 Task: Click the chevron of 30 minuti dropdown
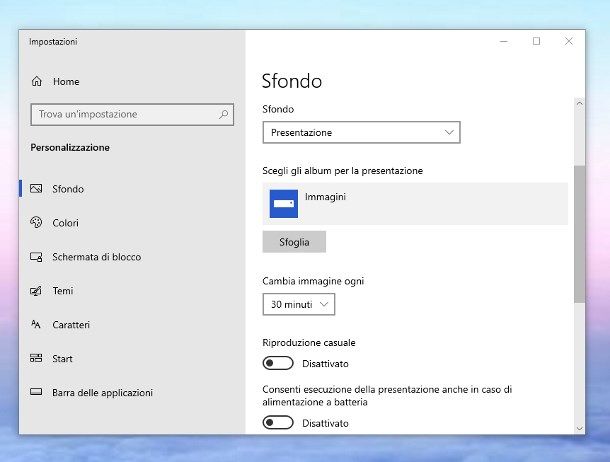point(324,304)
